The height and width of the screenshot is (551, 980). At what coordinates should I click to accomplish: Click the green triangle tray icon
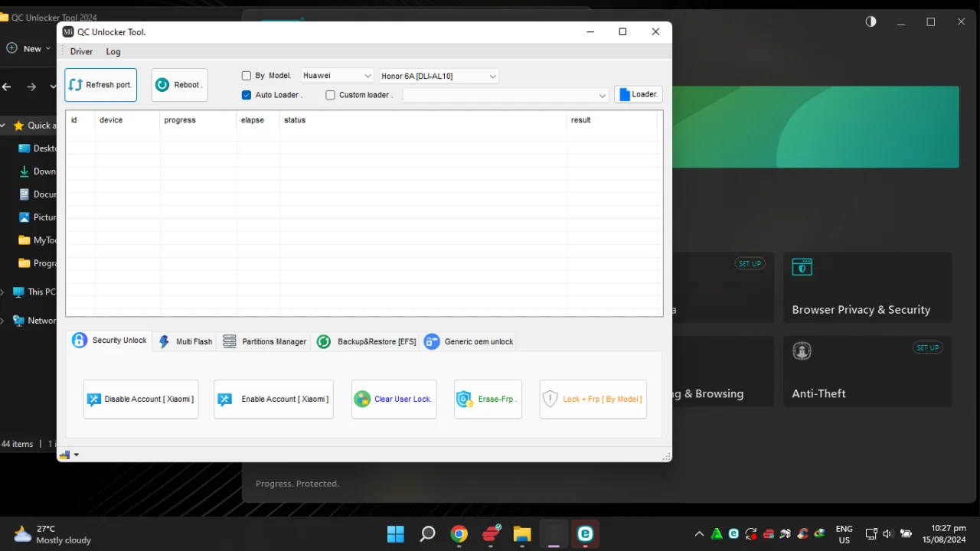coord(717,534)
